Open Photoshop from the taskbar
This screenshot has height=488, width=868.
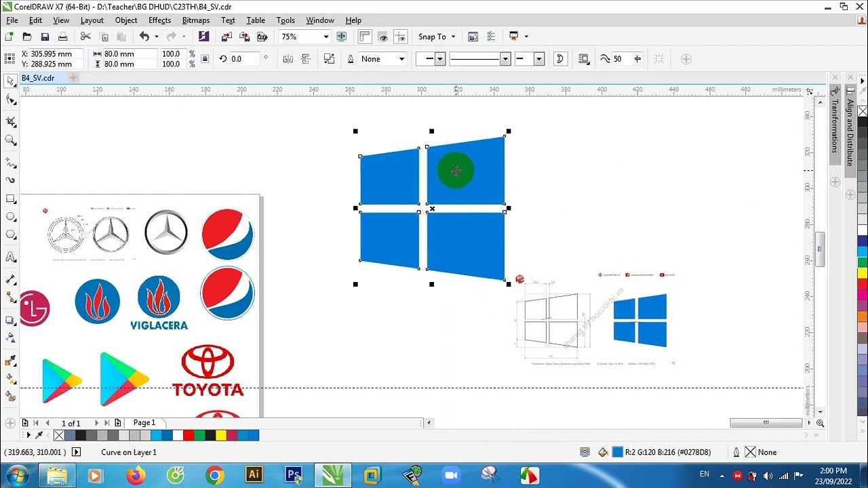coord(294,475)
